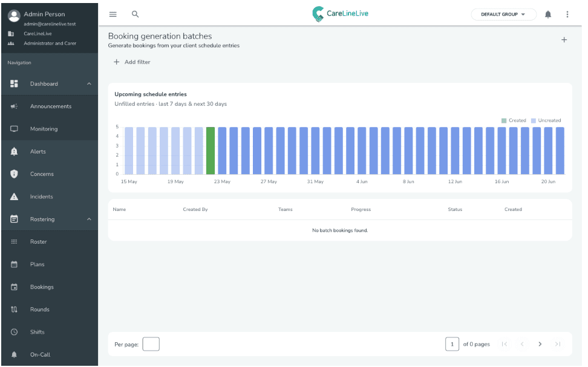Toggle the Created legend entry
The height and width of the screenshot is (367, 588).
(x=514, y=120)
